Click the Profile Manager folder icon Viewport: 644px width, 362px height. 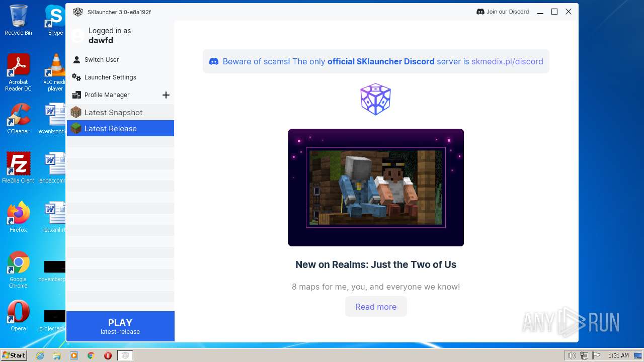tap(76, 95)
